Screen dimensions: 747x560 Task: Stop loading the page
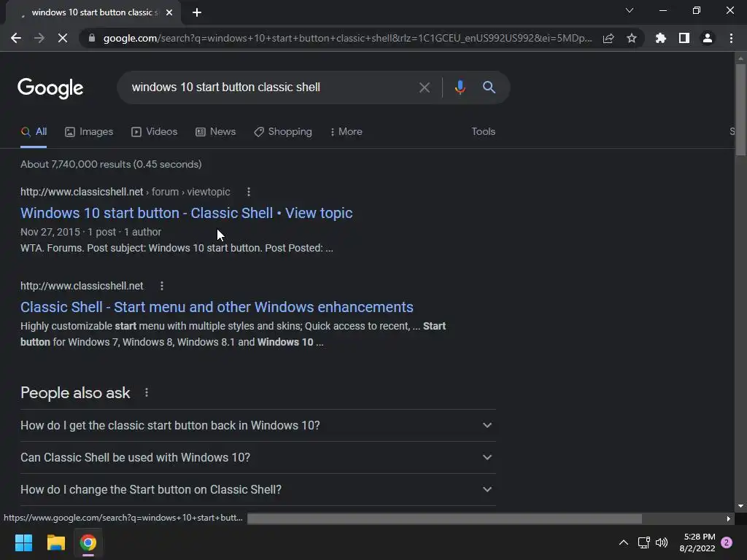point(63,38)
